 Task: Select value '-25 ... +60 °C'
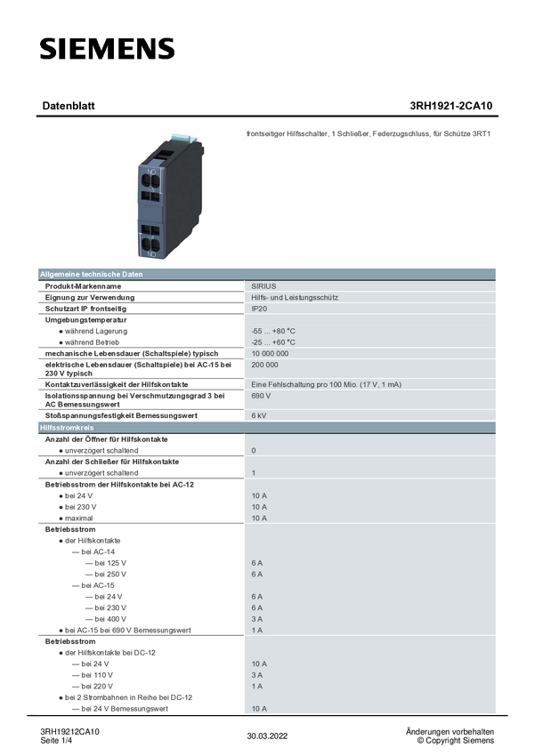(273, 342)
